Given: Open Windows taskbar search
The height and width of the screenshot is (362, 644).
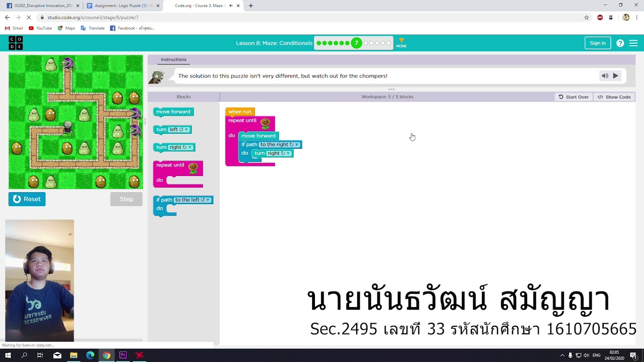Looking at the screenshot, I should coord(24,355).
